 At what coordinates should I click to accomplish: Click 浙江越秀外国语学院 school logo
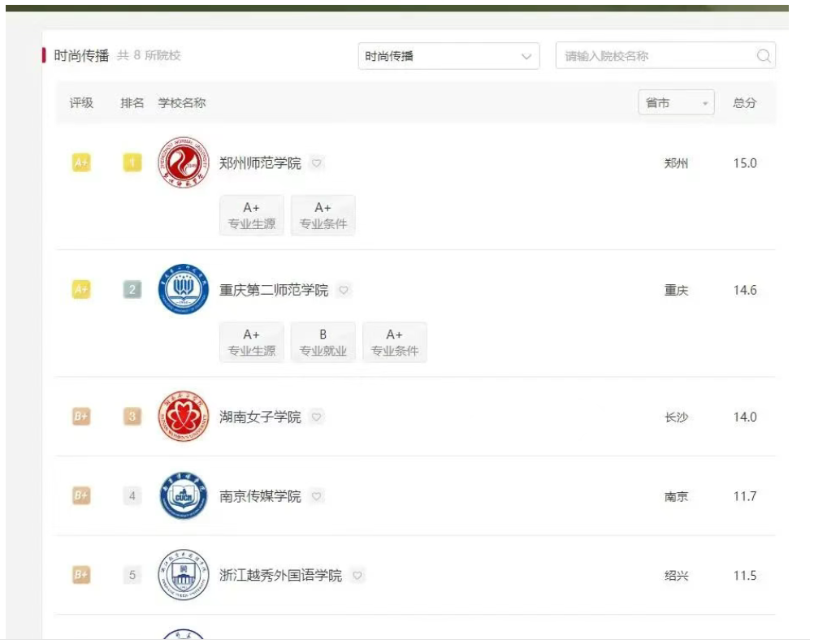[x=184, y=575]
